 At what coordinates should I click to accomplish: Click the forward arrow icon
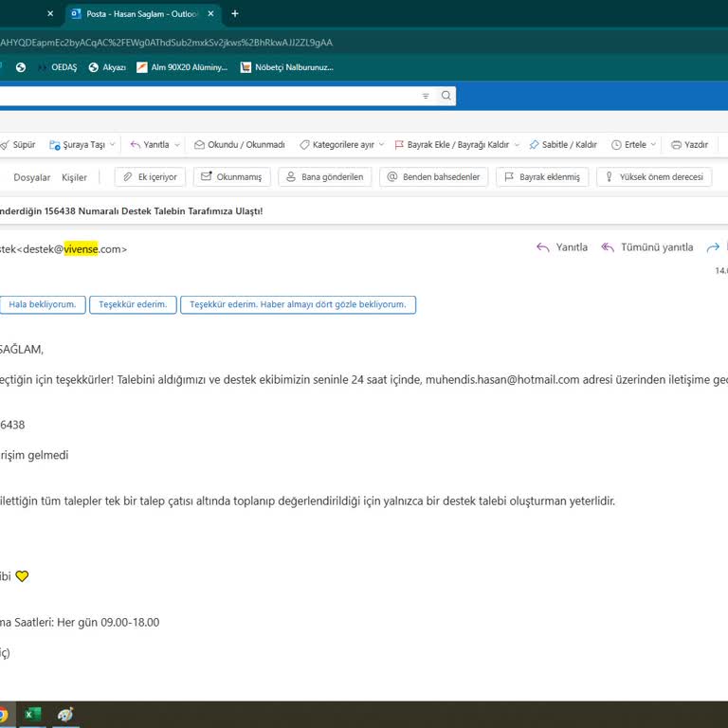tap(713, 248)
